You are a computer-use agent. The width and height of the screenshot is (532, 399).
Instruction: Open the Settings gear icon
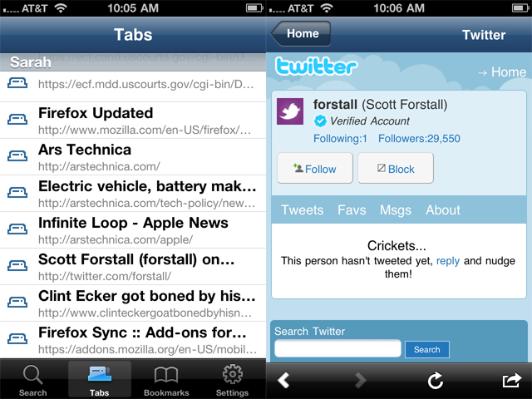233,375
